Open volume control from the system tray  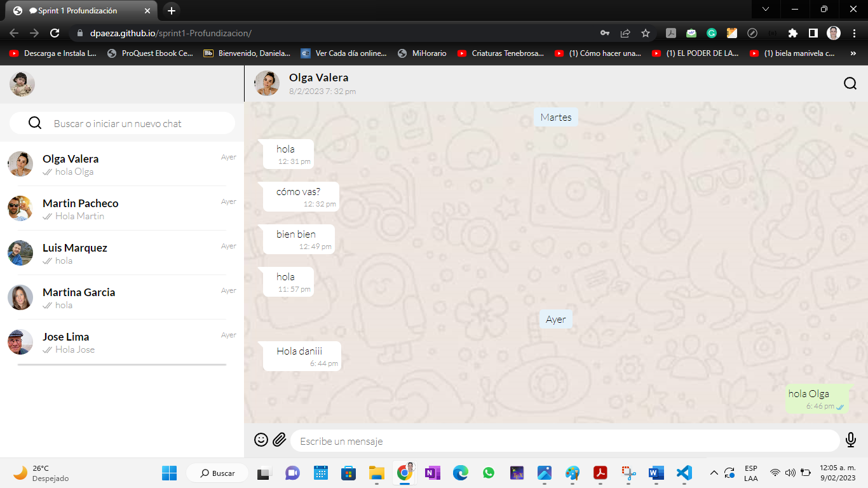[790, 473]
